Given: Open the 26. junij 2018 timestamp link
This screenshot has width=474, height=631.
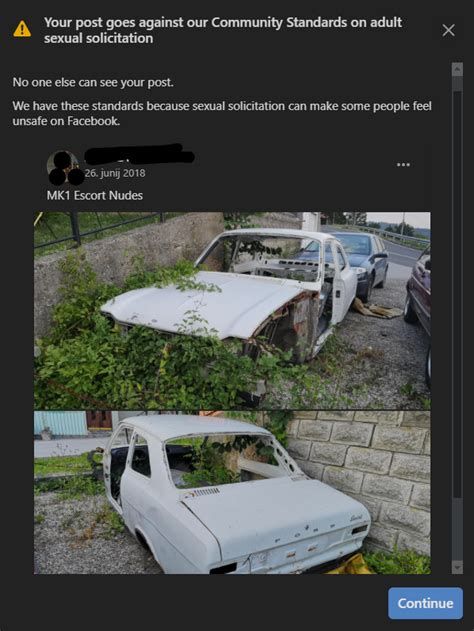Looking at the screenshot, I should (x=115, y=173).
